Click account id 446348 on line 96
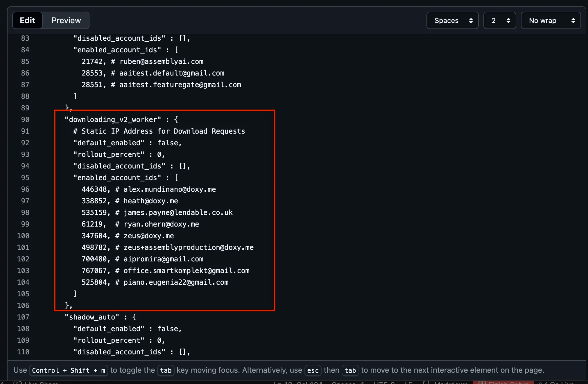Image resolution: width=588 pixels, height=384 pixels. (94, 189)
